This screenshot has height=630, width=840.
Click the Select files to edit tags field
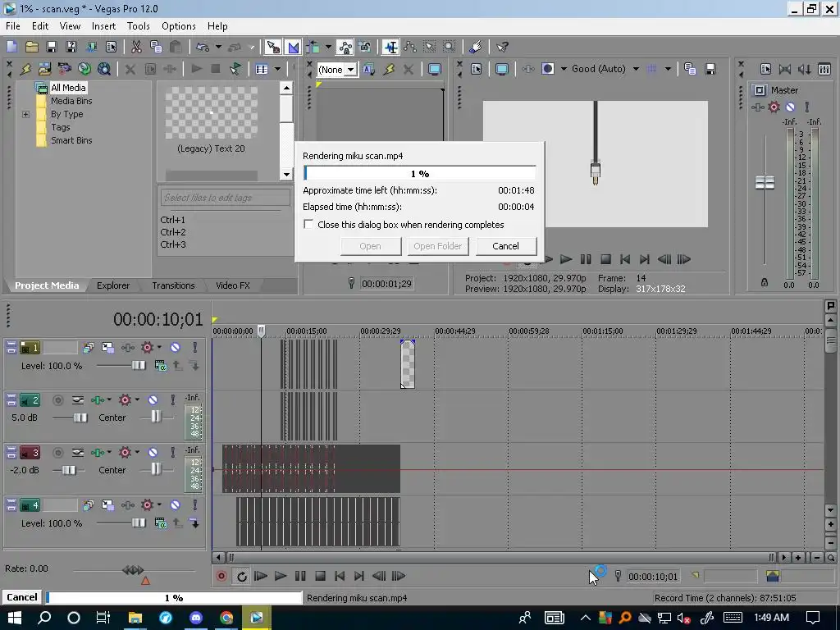[x=225, y=198]
